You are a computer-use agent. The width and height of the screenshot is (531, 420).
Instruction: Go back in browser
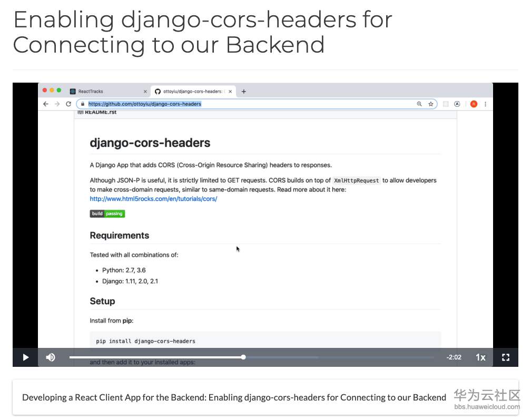[46, 104]
